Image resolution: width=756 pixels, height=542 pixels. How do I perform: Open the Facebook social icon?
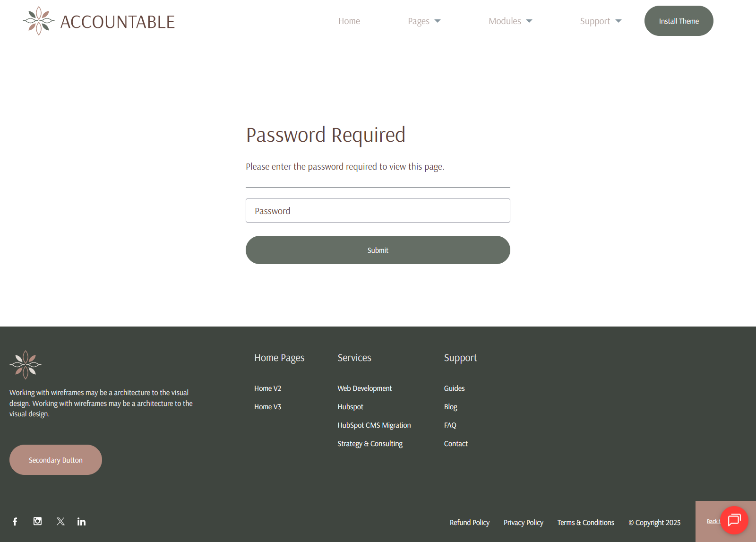tap(15, 521)
